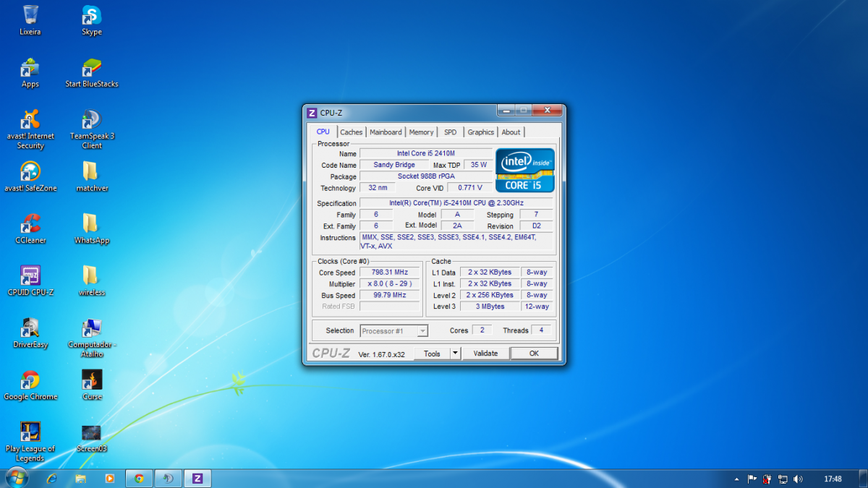This screenshot has height=488, width=868.
Task: Click the Revision value D2
Action: click(536, 226)
